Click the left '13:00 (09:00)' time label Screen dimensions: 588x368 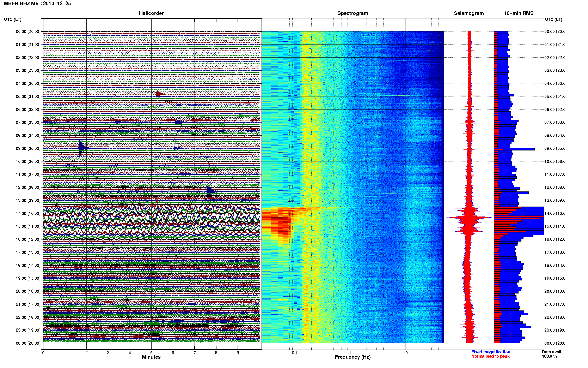click(28, 200)
